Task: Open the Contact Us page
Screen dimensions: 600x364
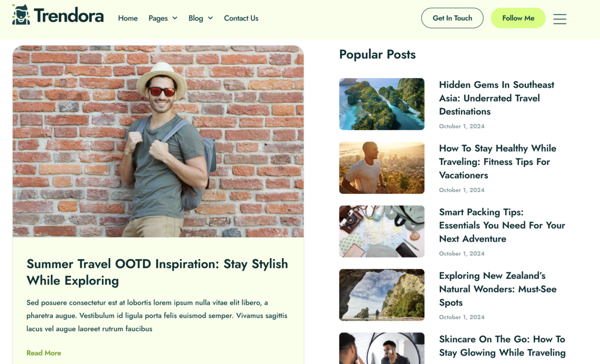Action: tap(241, 18)
